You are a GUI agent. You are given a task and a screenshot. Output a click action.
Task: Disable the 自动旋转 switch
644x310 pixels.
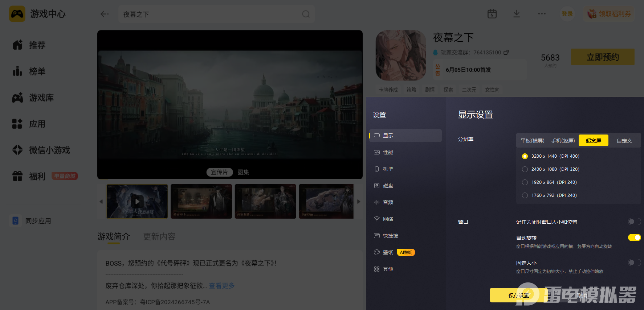pos(634,237)
